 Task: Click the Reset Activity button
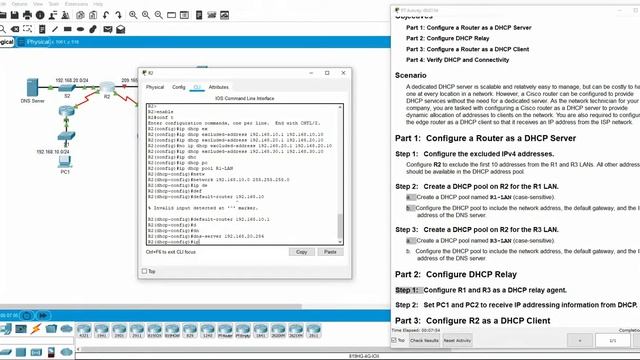tap(457, 340)
